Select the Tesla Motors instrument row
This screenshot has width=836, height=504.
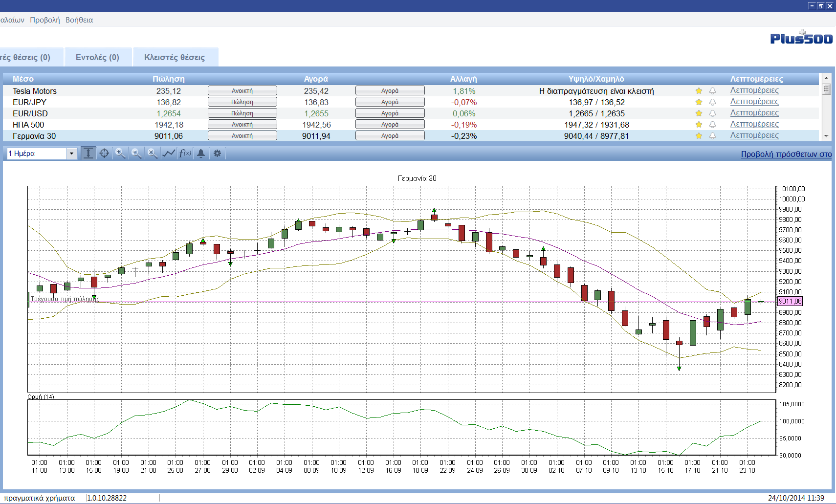pos(411,91)
